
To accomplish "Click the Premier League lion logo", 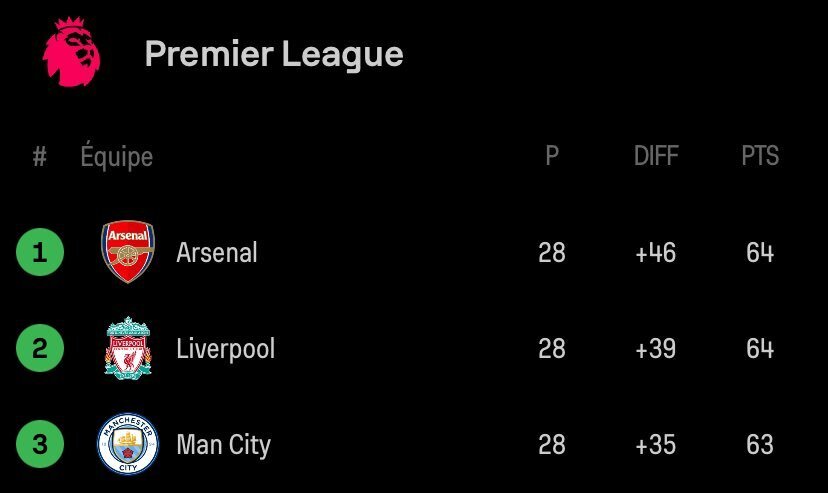I will point(72,52).
